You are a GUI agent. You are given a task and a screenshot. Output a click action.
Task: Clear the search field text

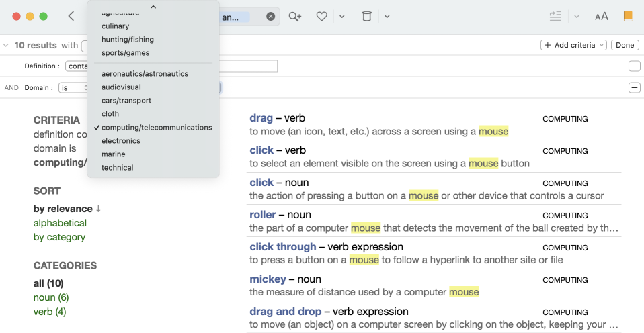coord(270,17)
